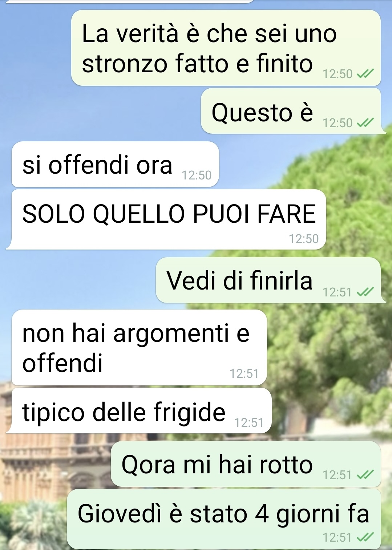392x550 pixels.
Task: Tap the 12:50 timestamp under 'SOLO QUELLO PUOI FARE'
Action: (x=304, y=239)
